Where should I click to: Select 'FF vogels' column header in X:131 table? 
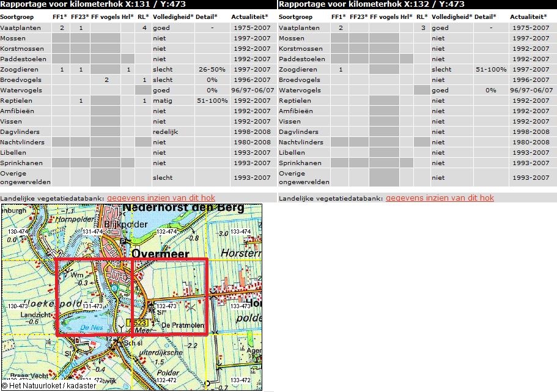coord(106,17)
